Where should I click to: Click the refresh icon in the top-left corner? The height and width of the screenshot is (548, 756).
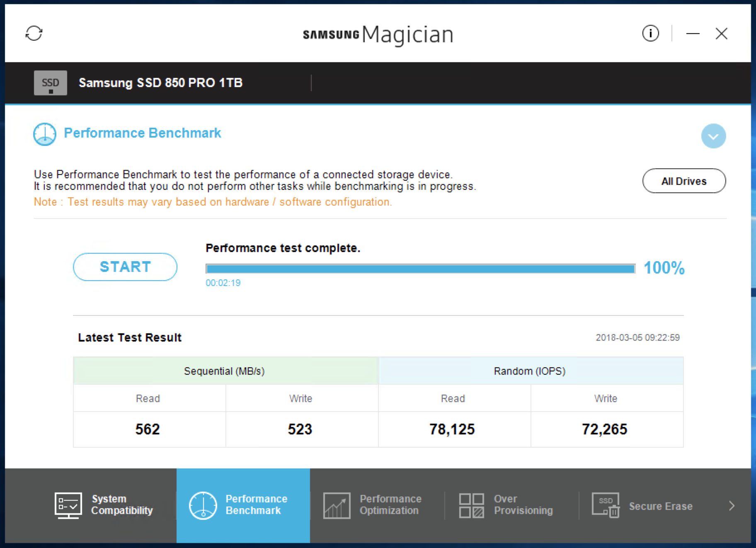click(34, 34)
